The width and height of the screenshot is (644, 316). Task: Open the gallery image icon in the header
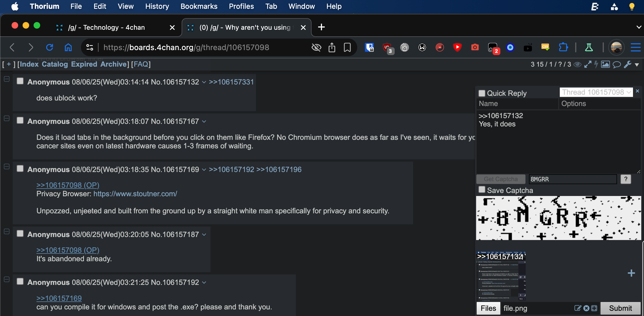tap(605, 64)
